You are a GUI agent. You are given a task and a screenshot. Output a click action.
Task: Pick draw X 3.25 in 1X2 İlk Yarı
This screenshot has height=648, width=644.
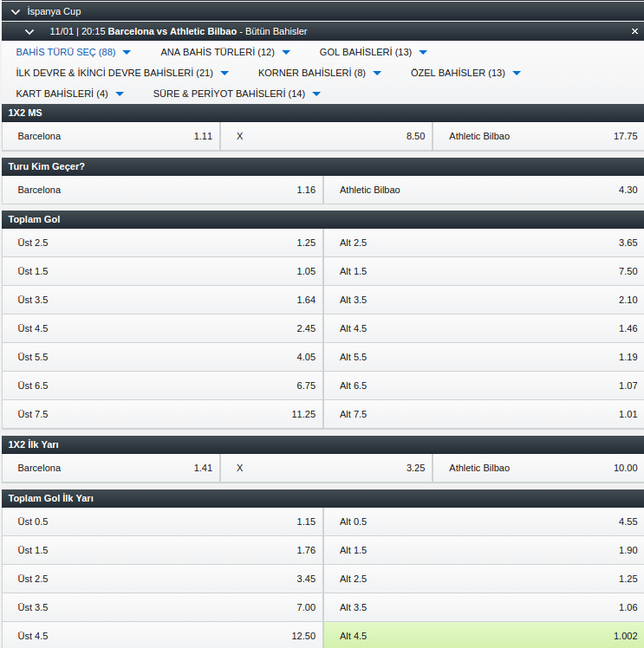click(327, 468)
